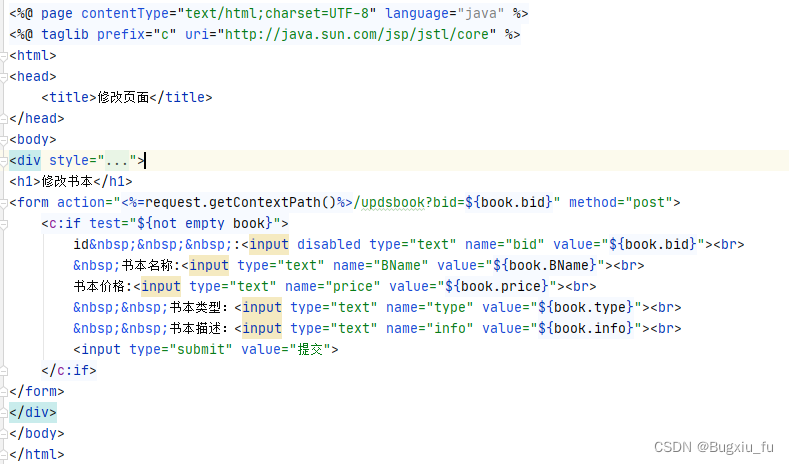Click the ${book.info} expression
The height and width of the screenshot is (464, 789).
585,329
